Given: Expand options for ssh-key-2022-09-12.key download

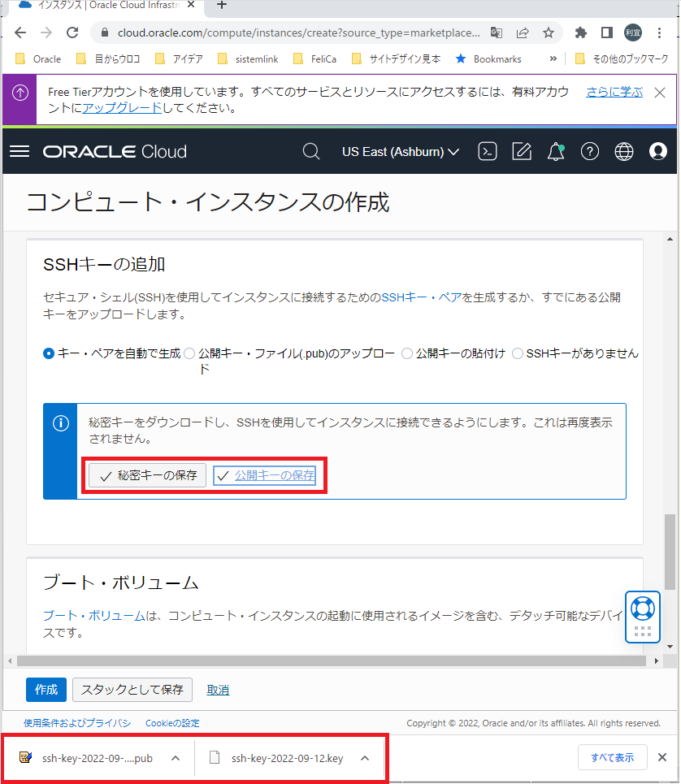Looking at the screenshot, I should [365, 758].
